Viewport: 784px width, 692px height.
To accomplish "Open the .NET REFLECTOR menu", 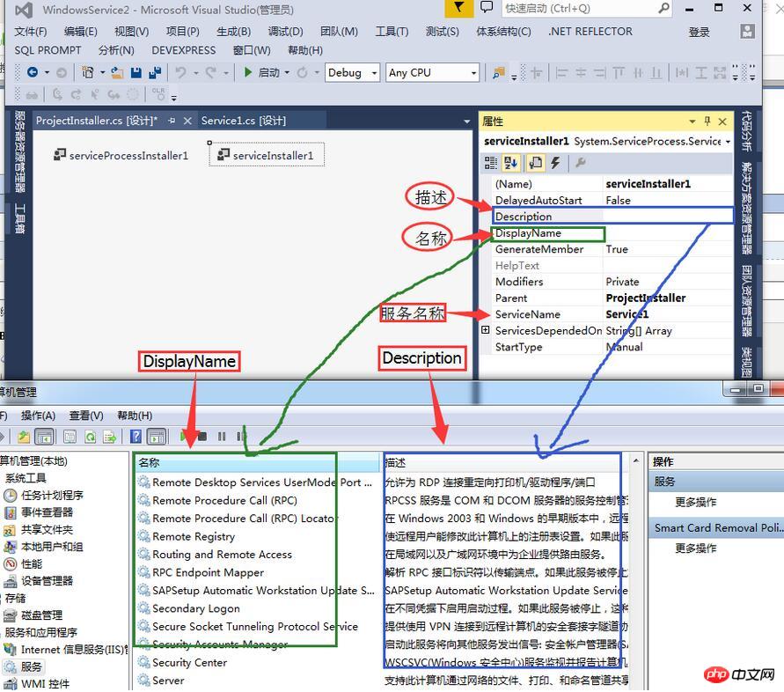I will (590, 32).
